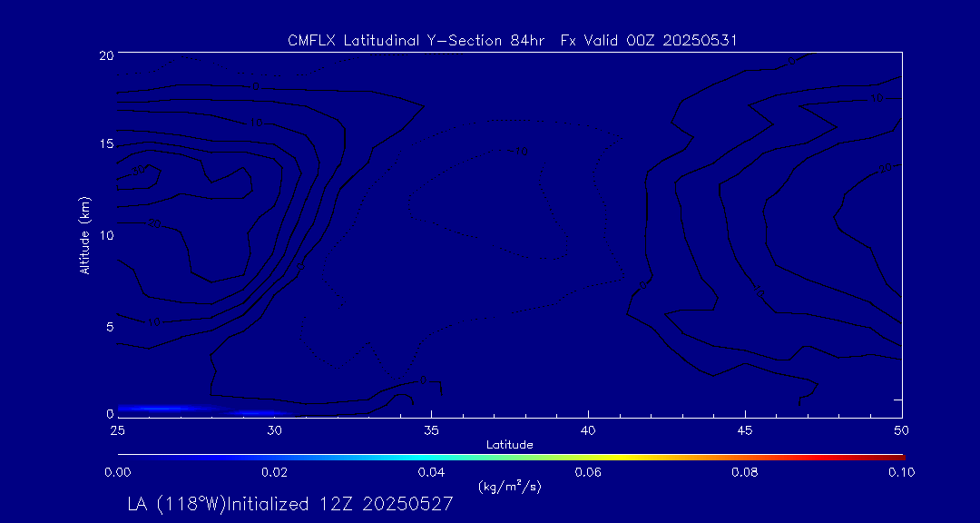The image size is (980, 523).
Task: Click the Latitude x-axis label
Action: click(510, 444)
